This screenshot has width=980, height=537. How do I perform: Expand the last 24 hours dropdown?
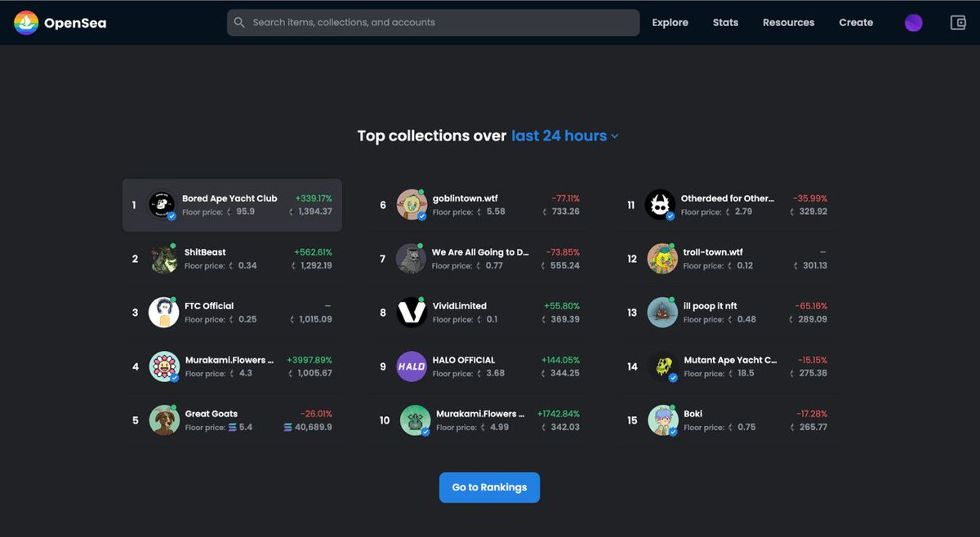[x=565, y=136]
